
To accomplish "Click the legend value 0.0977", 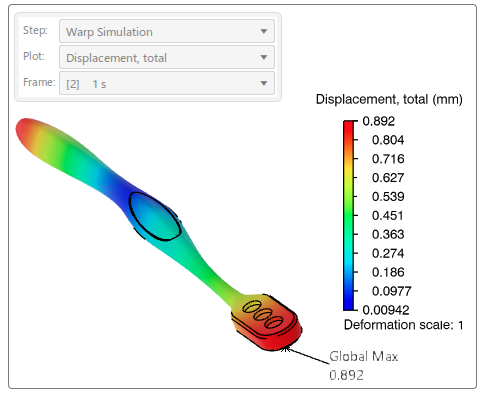I will point(391,291).
